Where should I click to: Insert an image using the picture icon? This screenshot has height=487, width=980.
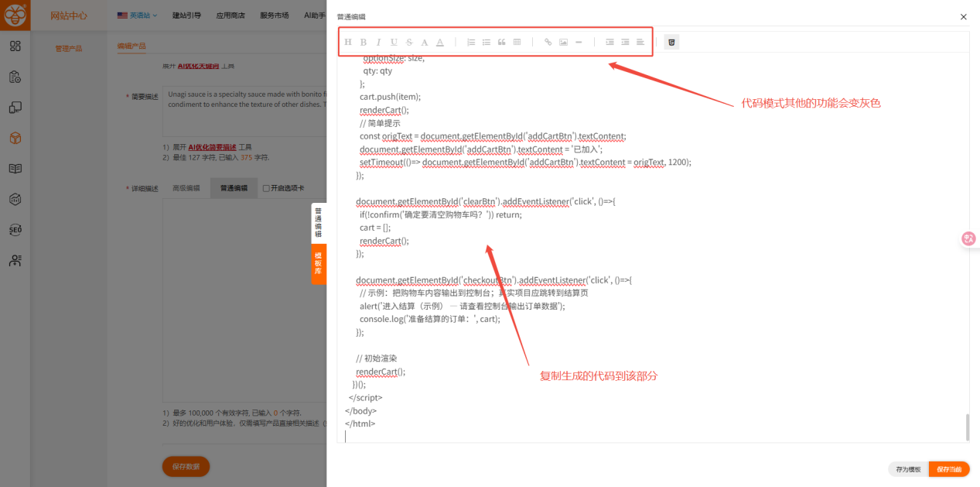tap(563, 42)
